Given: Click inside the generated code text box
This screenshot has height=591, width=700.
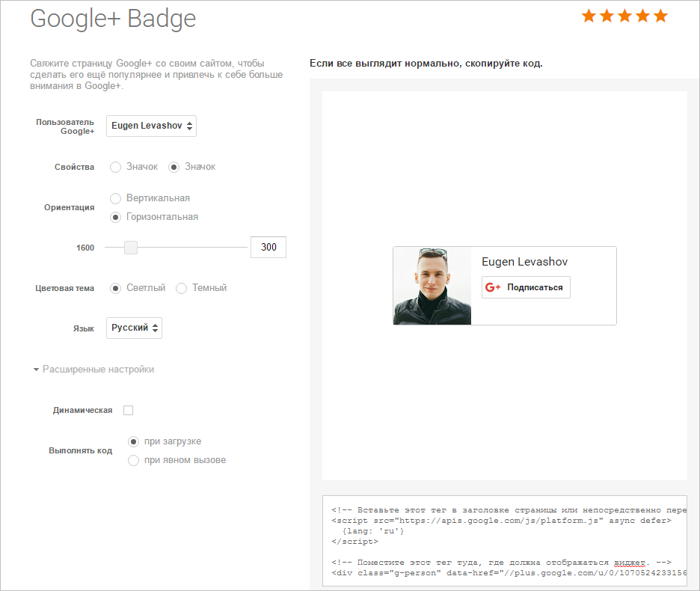Looking at the screenshot, I should coord(505,541).
